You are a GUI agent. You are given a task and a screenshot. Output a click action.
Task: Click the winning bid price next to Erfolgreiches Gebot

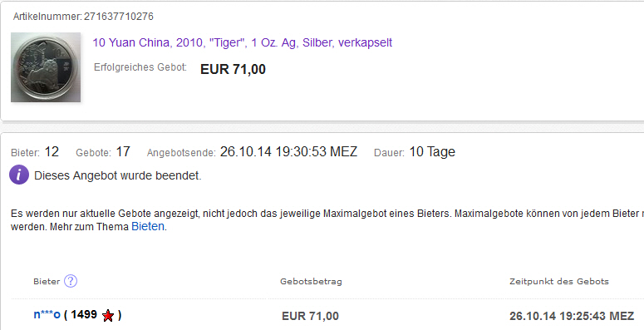(233, 69)
